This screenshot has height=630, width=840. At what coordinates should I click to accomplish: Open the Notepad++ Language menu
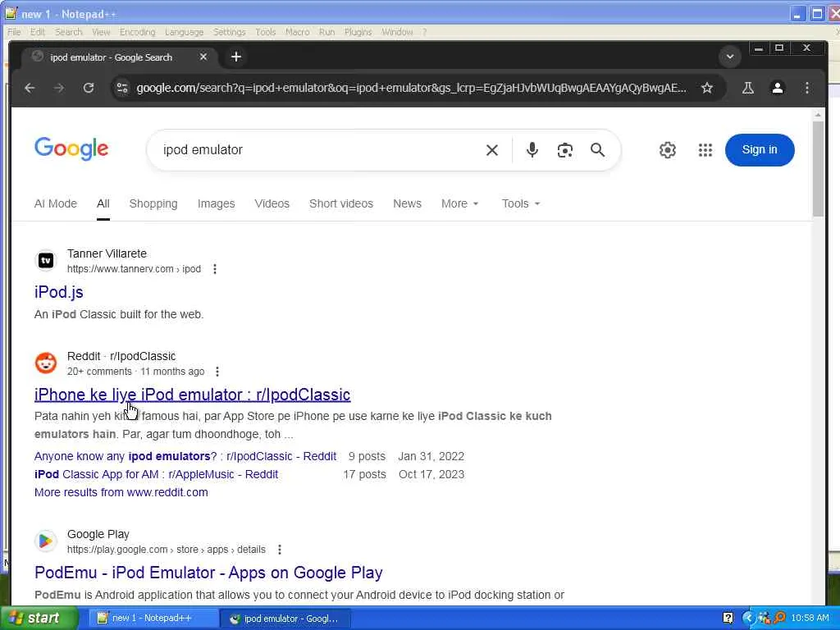[184, 32]
